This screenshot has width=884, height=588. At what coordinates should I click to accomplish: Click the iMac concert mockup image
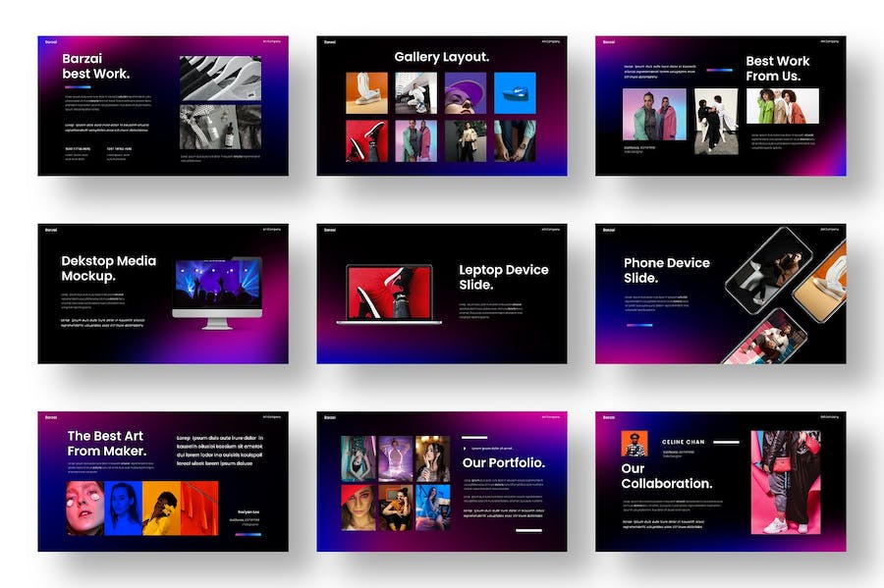click(x=218, y=293)
